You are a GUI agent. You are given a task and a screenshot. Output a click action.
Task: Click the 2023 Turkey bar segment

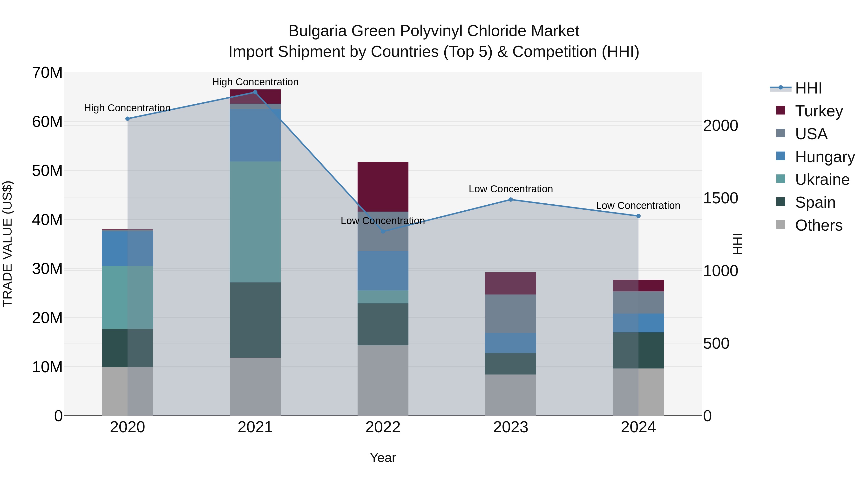tap(510, 284)
